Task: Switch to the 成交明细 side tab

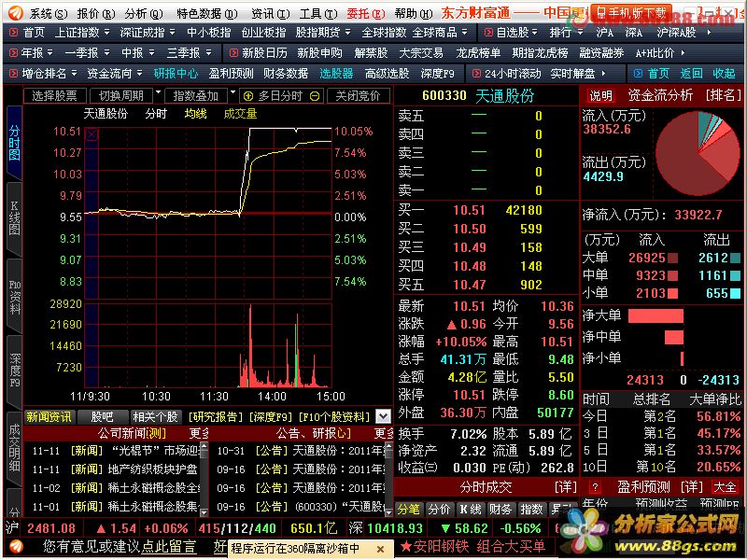Action: 14,448
